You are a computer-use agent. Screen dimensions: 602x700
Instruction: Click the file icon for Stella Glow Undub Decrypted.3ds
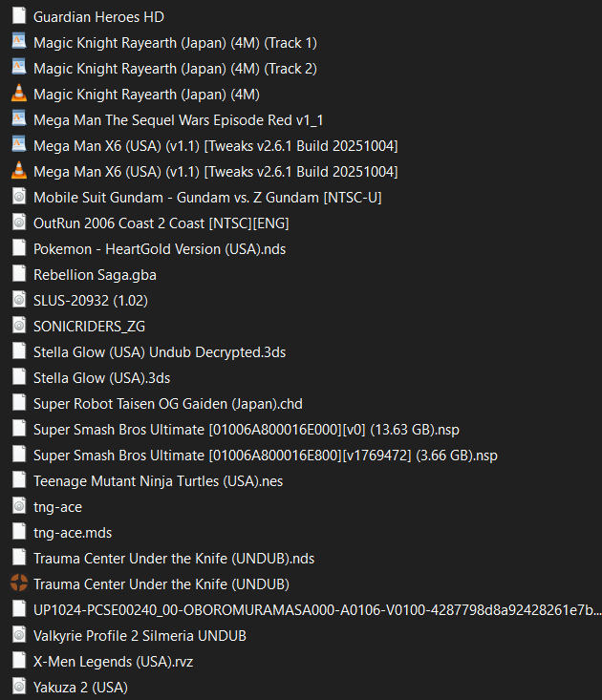[19, 350]
